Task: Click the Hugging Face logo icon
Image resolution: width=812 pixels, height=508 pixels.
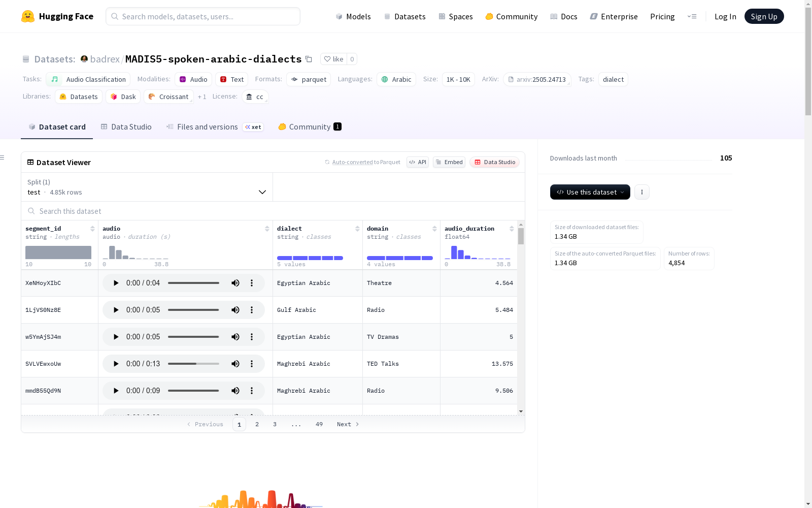Action: [x=28, y=16]
